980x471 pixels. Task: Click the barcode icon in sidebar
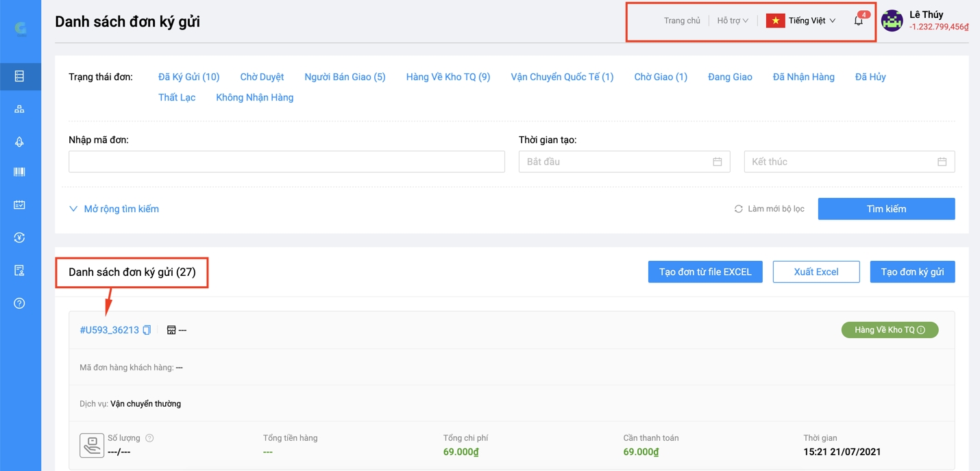point(19,172)
